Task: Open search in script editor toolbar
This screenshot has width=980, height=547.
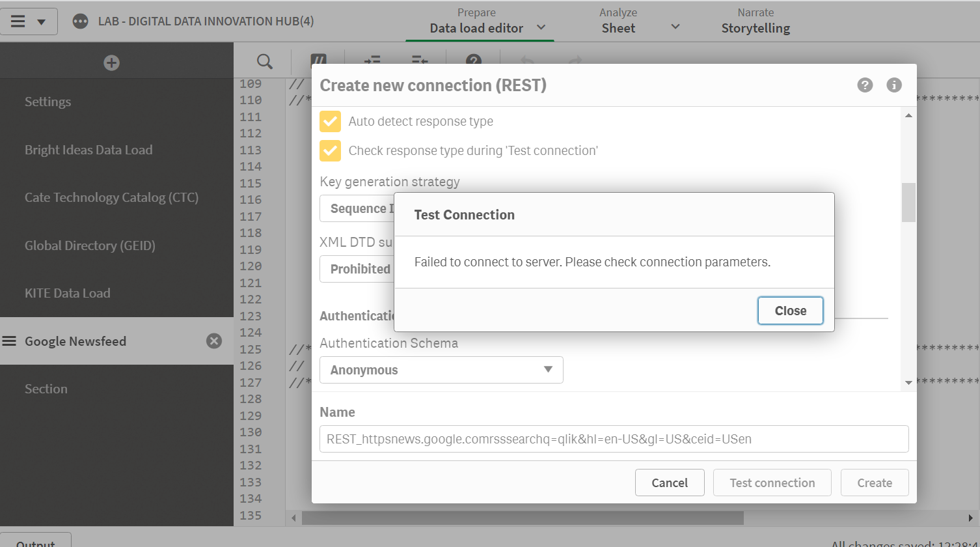Action: click(x=264, y=61)
